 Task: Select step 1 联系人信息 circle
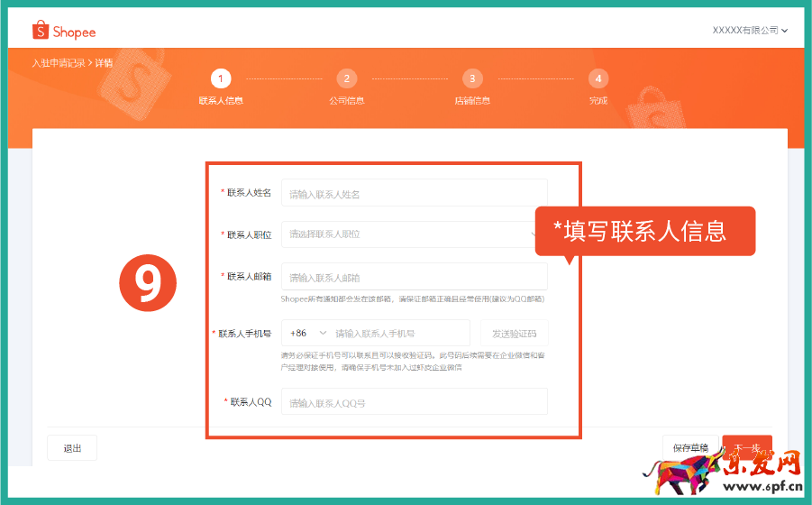[221, 78]
